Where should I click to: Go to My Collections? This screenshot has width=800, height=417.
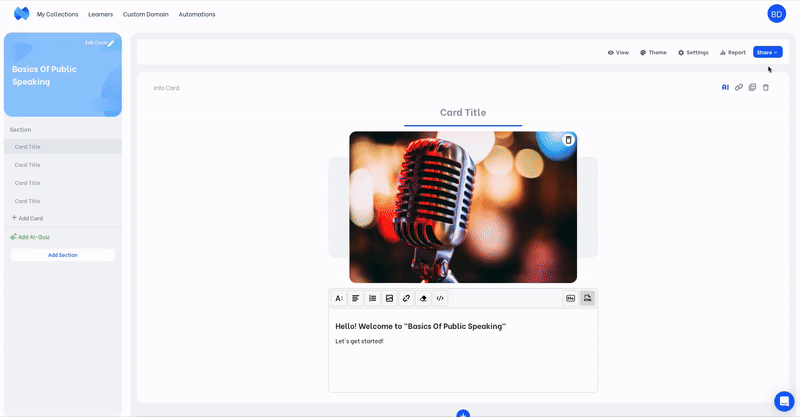pyautogui.click(x=57, y=14)
